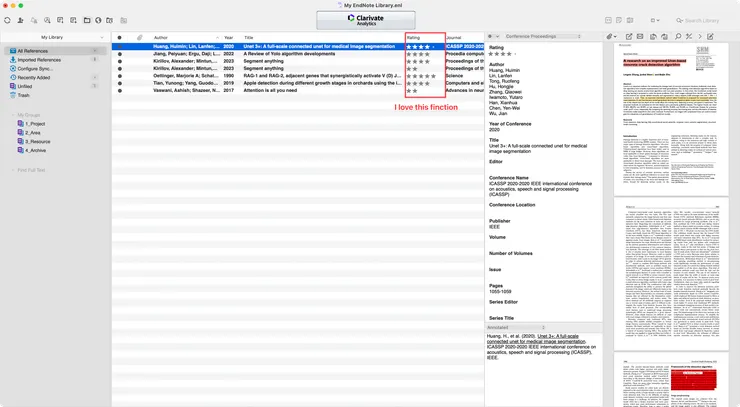
Task: Open the Annotated output style dropdown
Action: 516,327
